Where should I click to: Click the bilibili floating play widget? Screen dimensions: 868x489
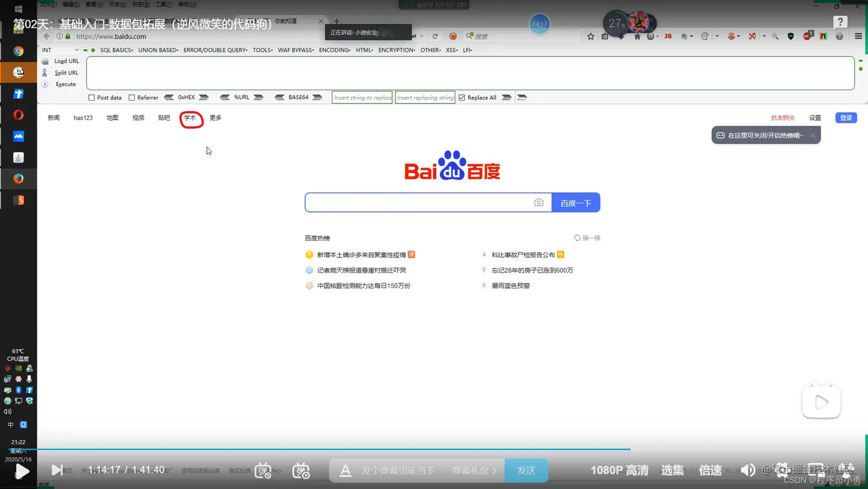821,402
